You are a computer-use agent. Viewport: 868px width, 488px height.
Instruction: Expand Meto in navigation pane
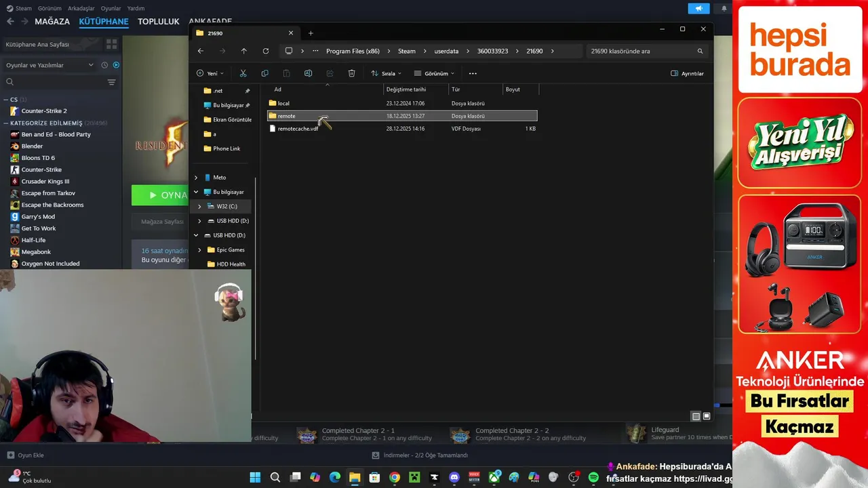pyautogui.click(x=196, y=178)
